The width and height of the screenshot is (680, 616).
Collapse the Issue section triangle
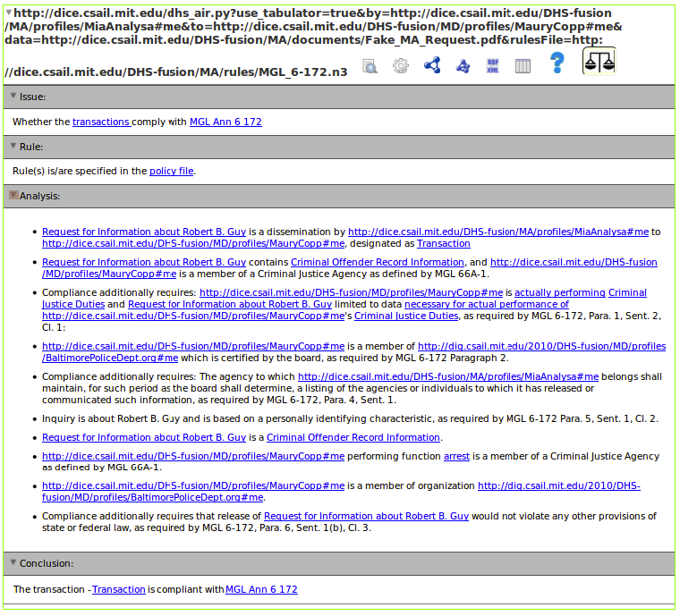(13, 96)
